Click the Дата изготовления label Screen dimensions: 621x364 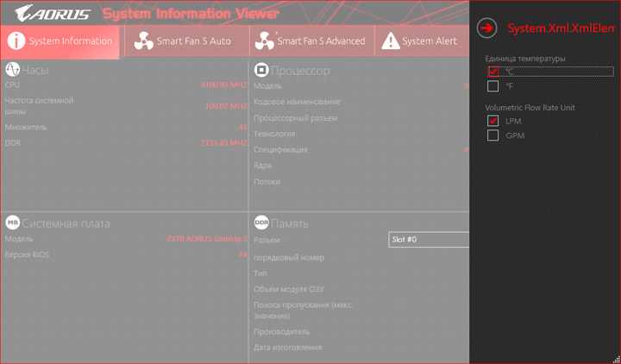pos(287,348)
